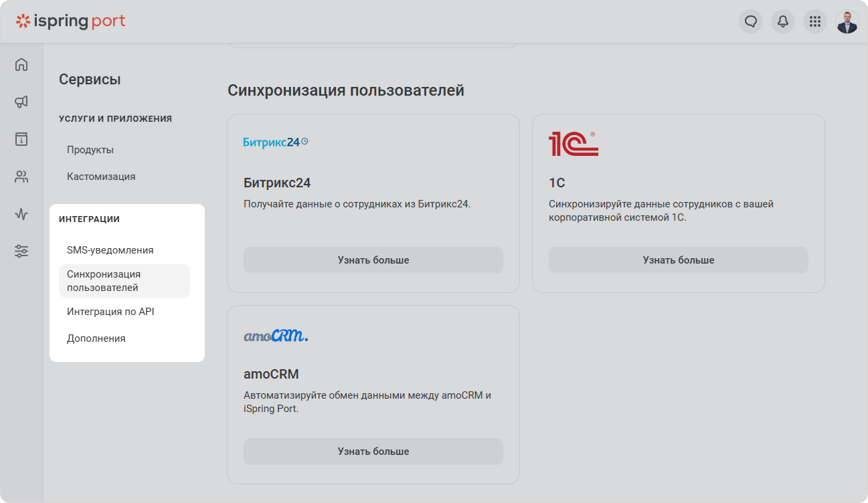
Task: Open SMS-уведомления integration section
Action: (x=110, y=250)
